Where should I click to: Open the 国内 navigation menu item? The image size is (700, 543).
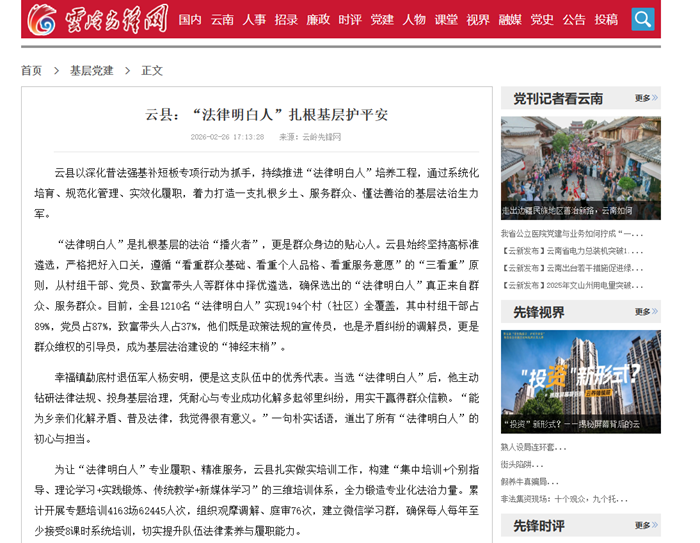click(x=190, y=20)
